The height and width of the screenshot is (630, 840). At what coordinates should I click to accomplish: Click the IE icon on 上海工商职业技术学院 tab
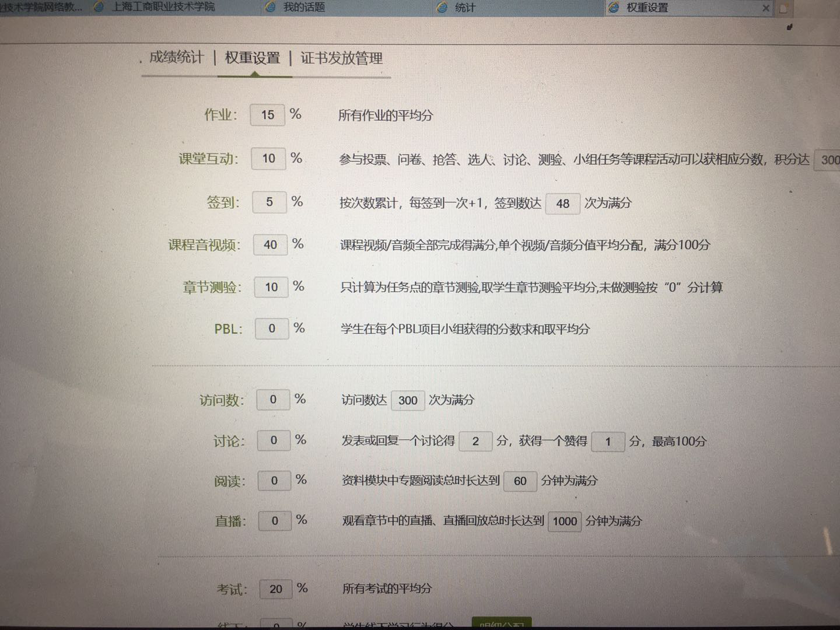pos(99,6)
